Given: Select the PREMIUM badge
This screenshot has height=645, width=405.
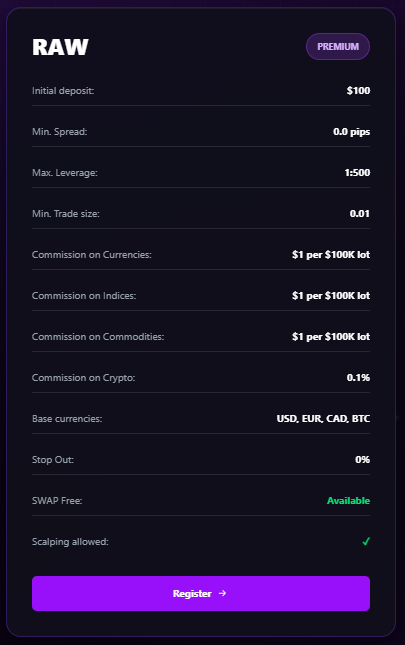Looking at the screenshot, I should tap(338, 46).
